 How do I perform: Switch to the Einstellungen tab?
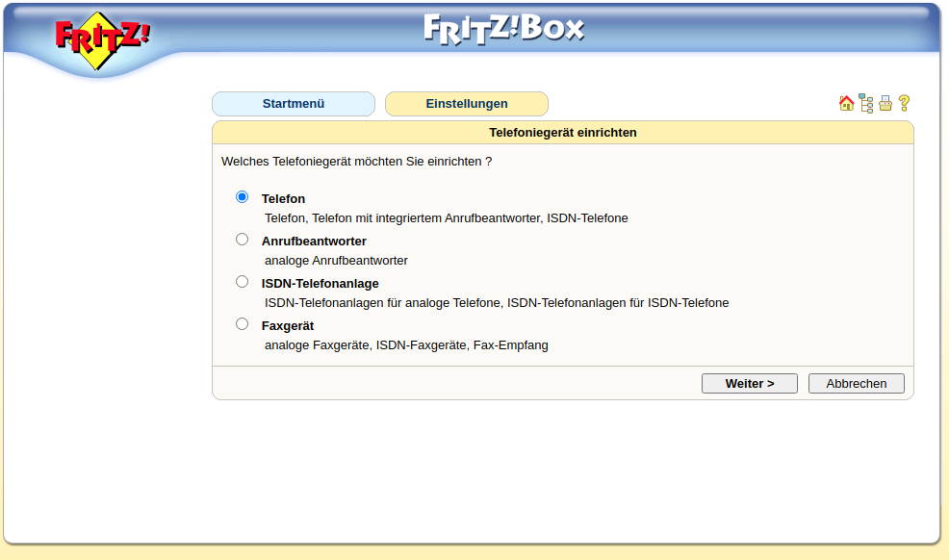[x=467, y=104]
